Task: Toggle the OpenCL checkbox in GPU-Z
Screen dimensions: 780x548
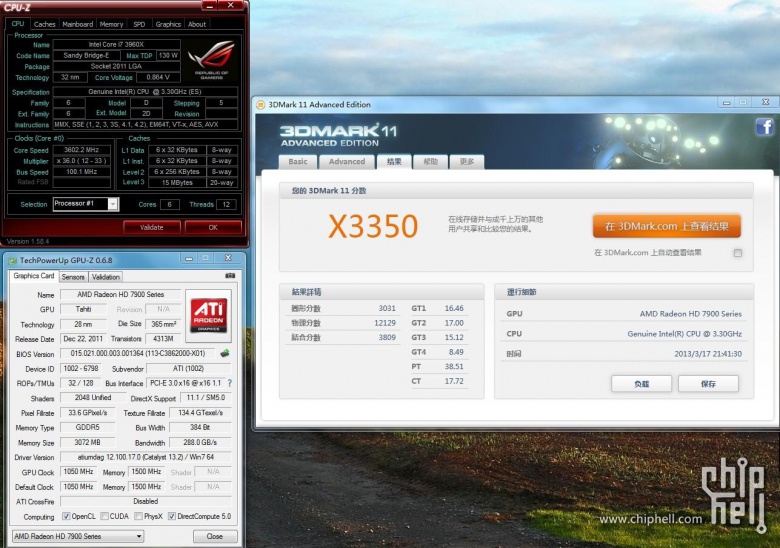Action: [66, 516]
